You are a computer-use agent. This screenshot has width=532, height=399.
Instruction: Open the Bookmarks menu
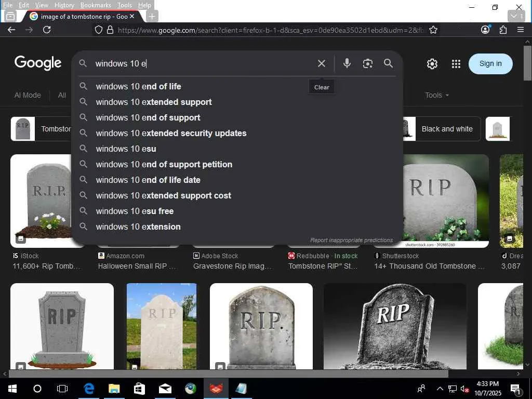[x=96, y=5]
